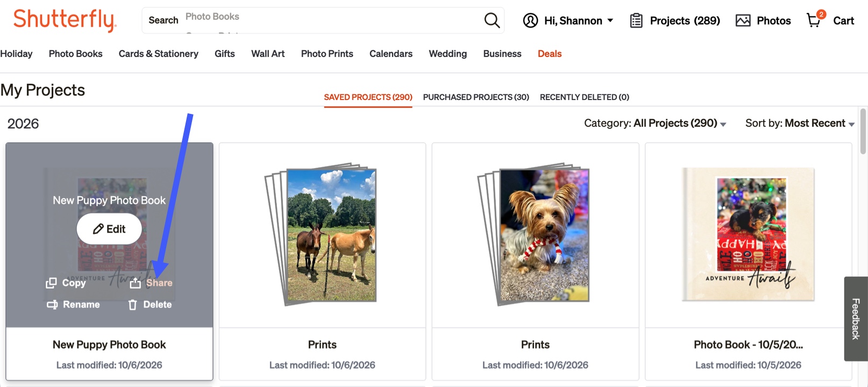Switch to Purchased Projects tab
The image size is (868, 387).
pos(476,97)
